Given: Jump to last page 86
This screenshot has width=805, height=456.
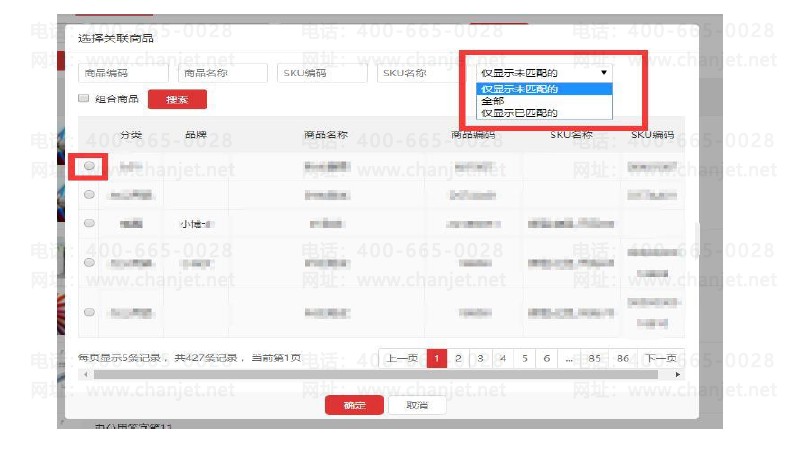Looking at the screenshot, I should pyautogui.click(x=623, y=358).
